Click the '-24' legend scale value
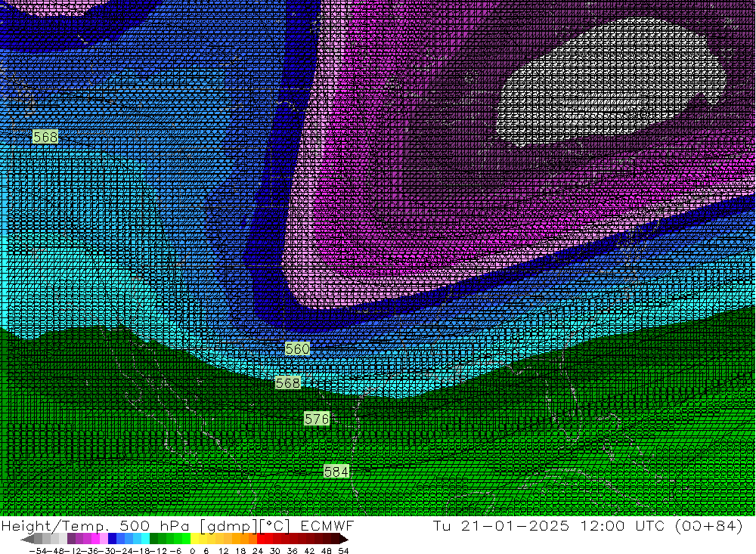Image resolution: width=756 pixels, height=554 pixels. (125, 551)
